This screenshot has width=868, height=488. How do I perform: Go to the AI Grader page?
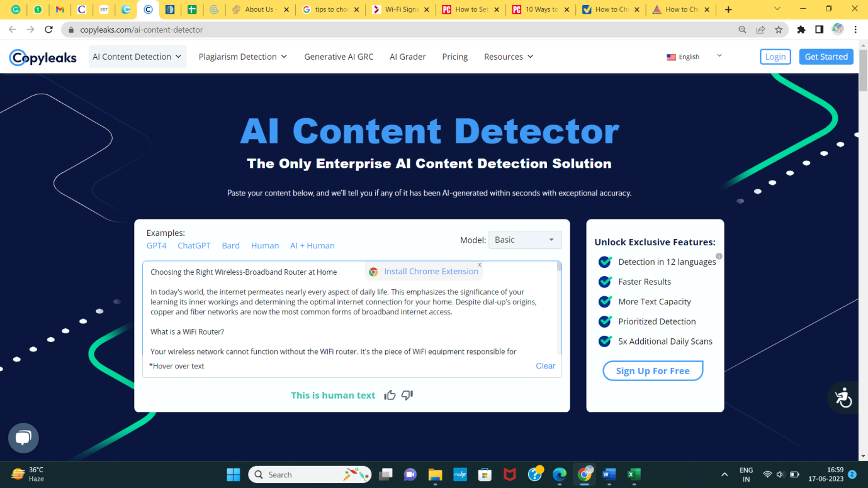(407, 57)
